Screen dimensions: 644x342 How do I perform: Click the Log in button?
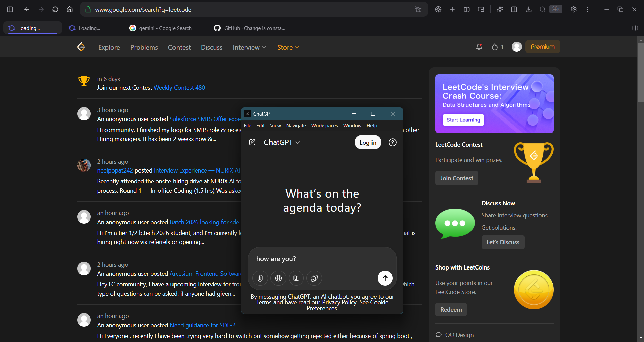point(368,142)
